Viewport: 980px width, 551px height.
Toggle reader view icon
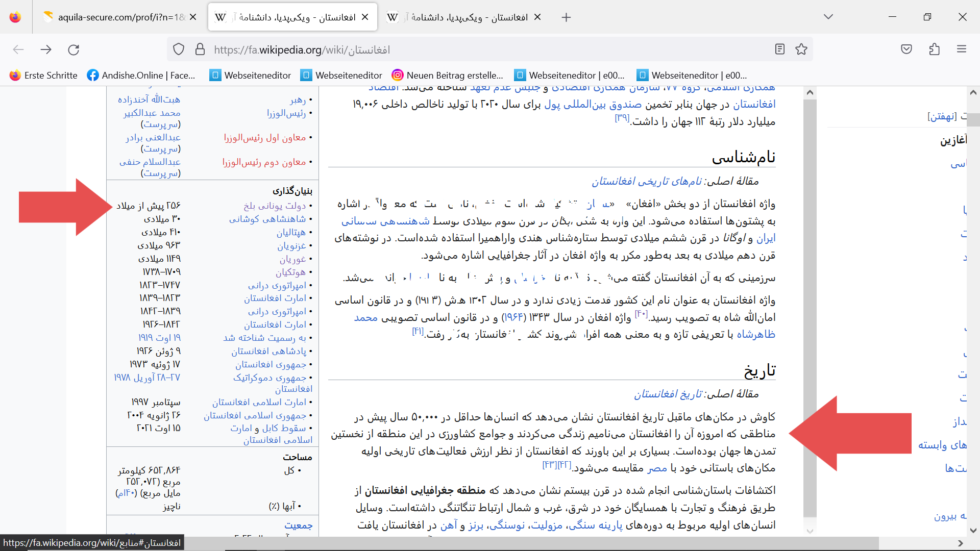pos(779,49)
